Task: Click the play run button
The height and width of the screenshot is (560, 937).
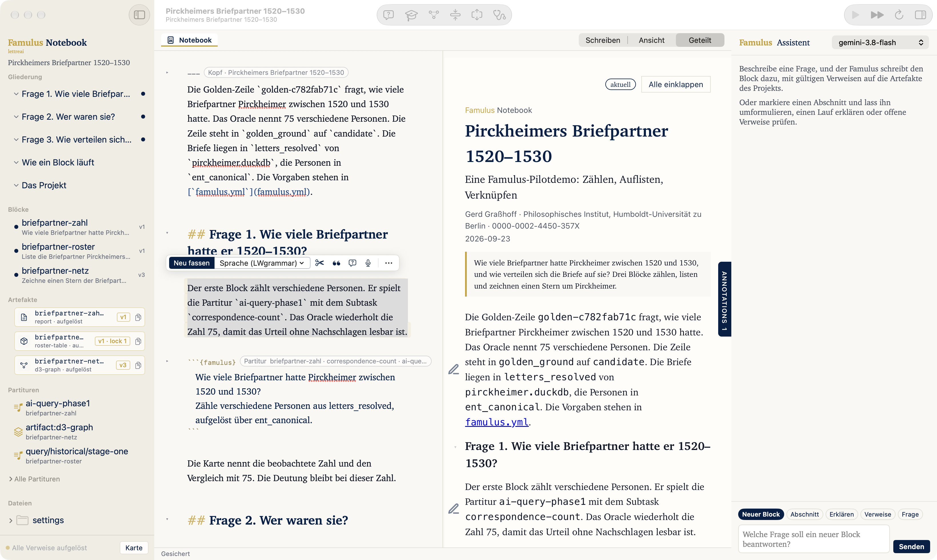Action: [x=856, y=15]
